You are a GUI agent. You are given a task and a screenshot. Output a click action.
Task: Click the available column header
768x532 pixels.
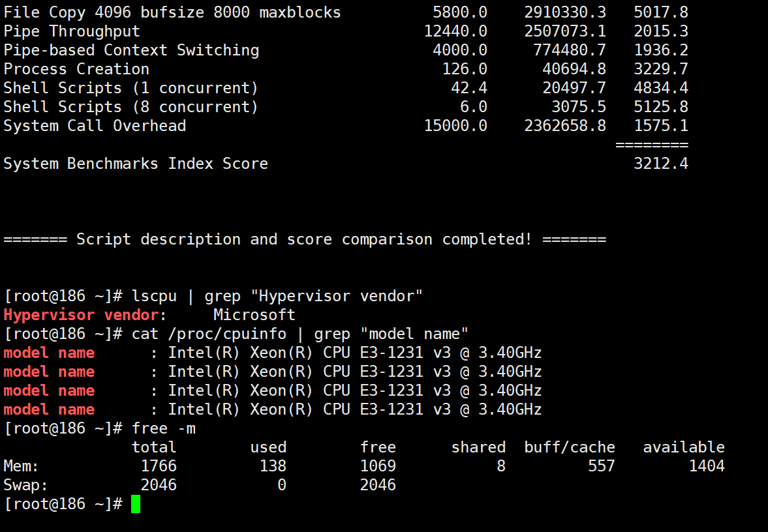pyautogui.click(x=683, y=447)
